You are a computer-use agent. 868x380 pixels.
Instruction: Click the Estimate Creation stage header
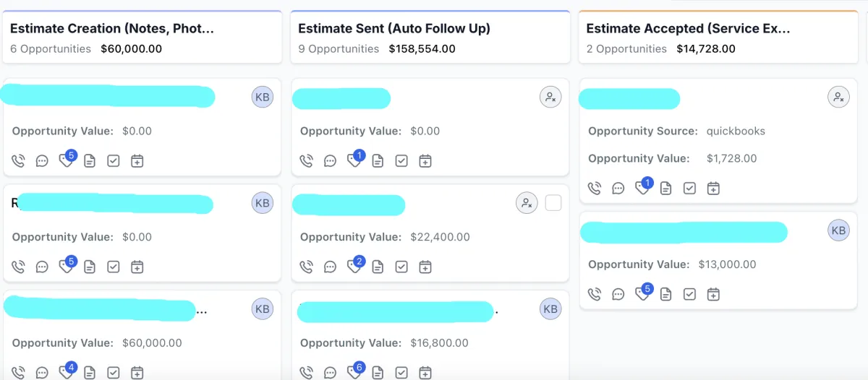(x=112, y=29)
